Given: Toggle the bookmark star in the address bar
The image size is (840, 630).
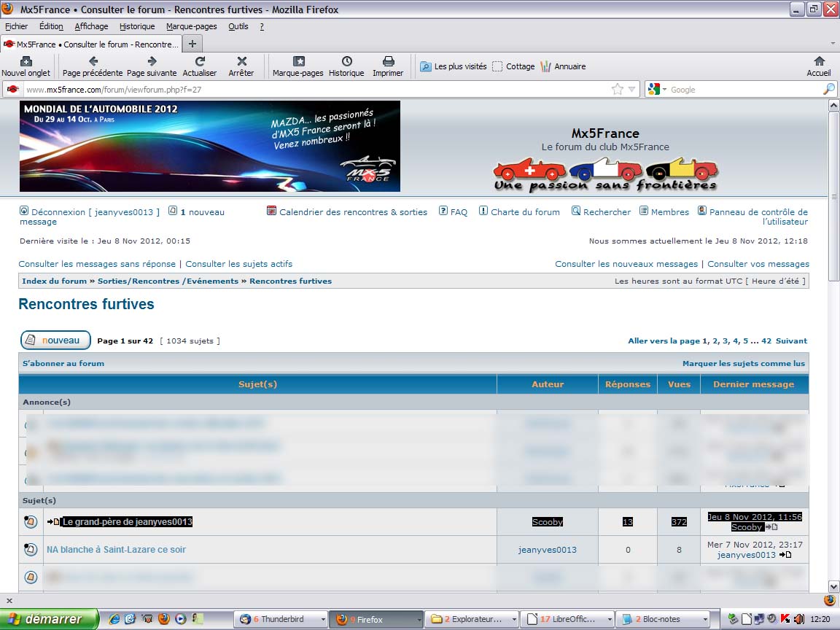Looking at the screenshot, I should (618, 90).
